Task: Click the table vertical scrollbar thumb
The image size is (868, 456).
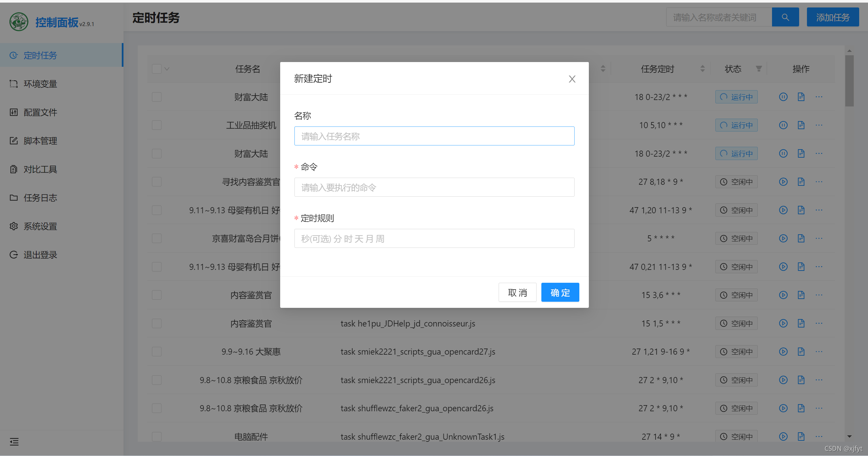Action: pyautogui.click(x=849, y=81)
